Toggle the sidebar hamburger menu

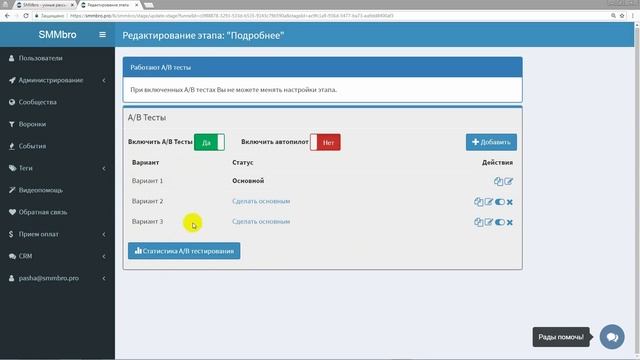coord(102,35)
